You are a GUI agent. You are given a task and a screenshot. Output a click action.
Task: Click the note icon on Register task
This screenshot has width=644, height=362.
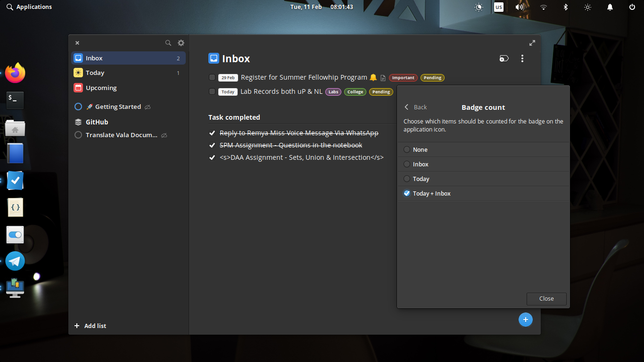pos(383,78)
